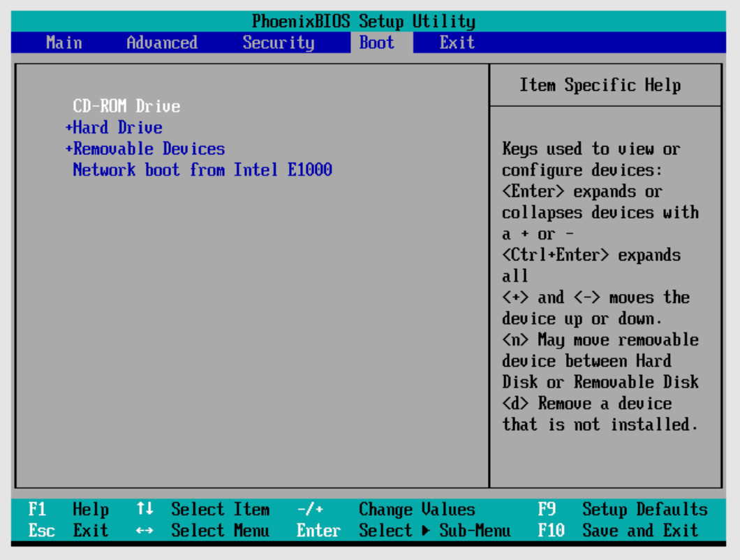Image resolution: width=740 pixels, height=560 pixels.
Task: Click the left-right arrow icon for Select Menu
Action: [x=145, y=531]
